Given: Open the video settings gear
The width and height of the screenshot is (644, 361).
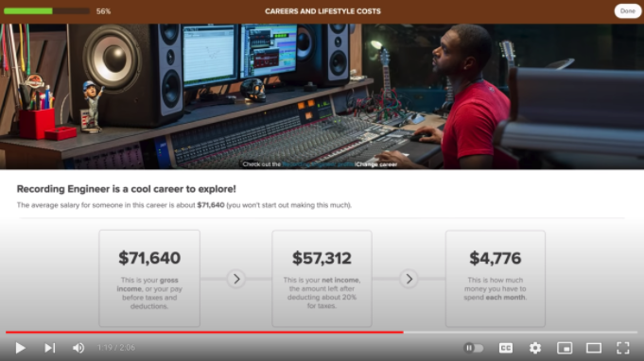Looking at the screenshot, I should [x=534, y=348].
